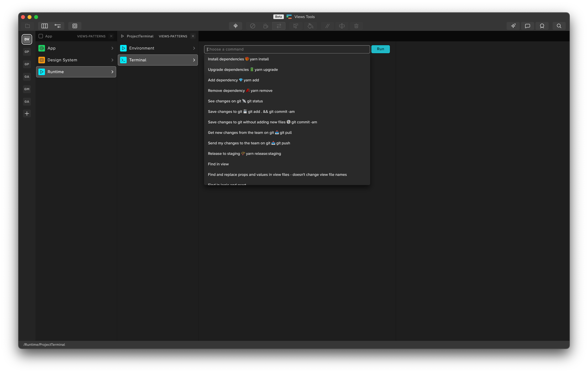Close the ProjectTerminal tab

[x=193, y=36]
